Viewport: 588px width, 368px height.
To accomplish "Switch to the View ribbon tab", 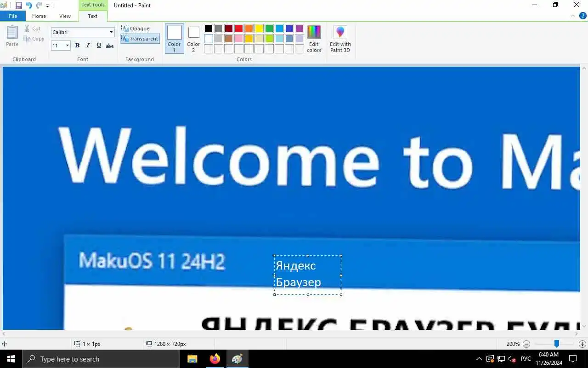I will click(x=65, y=16).
